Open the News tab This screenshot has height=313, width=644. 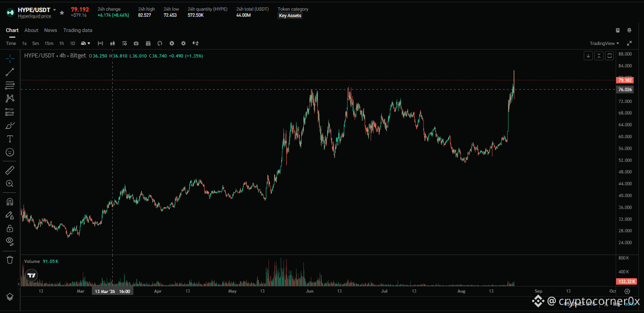point(51,30)
